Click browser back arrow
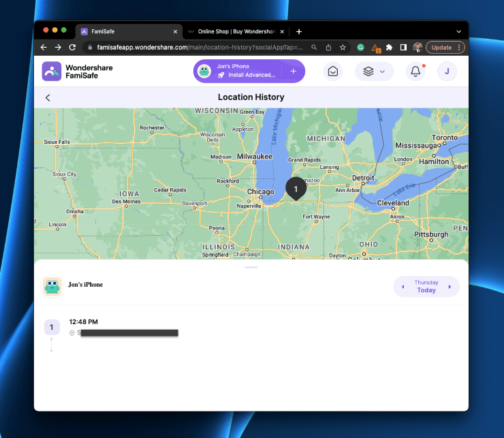This screenshot has width=504, height=438. [x=44, y=47]
